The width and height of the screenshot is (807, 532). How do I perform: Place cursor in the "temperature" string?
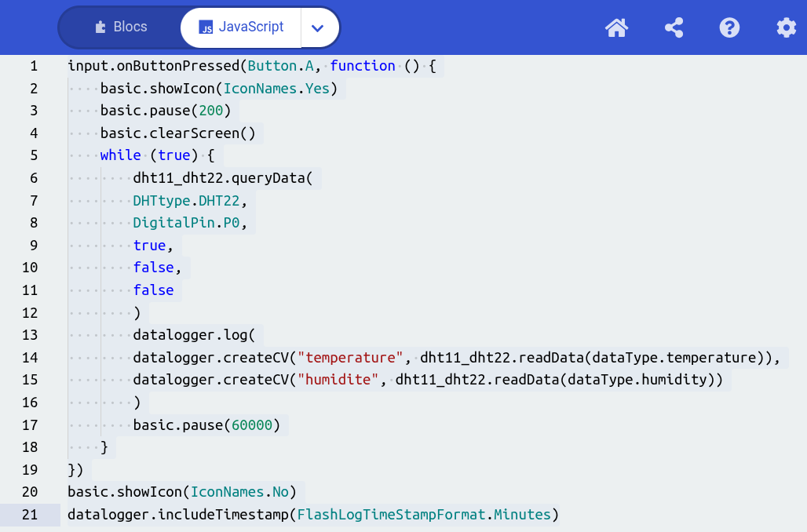point(349,358)
